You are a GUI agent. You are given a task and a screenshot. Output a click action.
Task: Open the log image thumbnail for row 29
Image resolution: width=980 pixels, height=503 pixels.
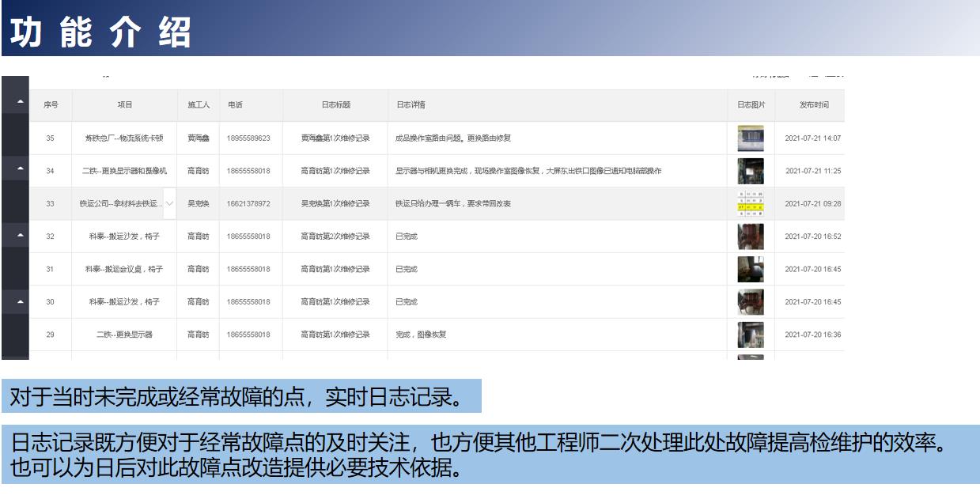tap(750, 335)
